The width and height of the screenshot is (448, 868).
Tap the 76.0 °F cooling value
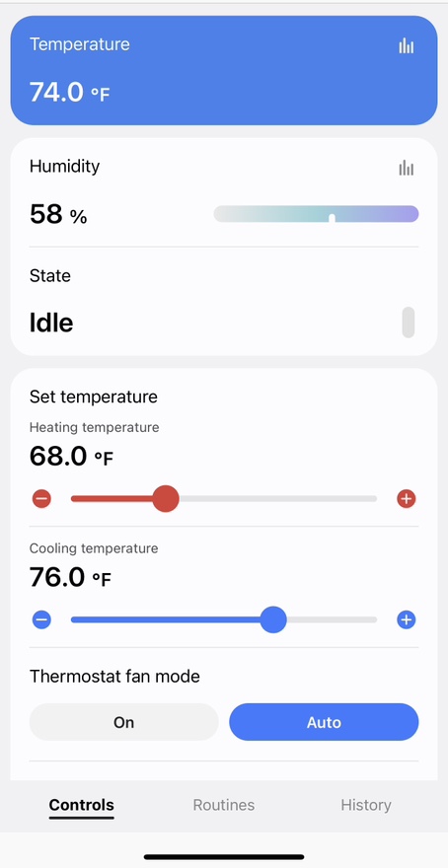[70, 577]
